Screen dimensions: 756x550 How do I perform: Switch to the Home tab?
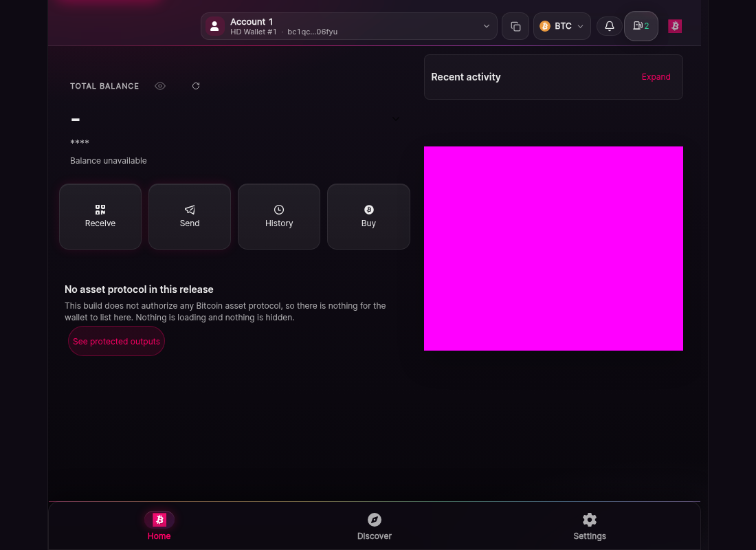(159, 526)
